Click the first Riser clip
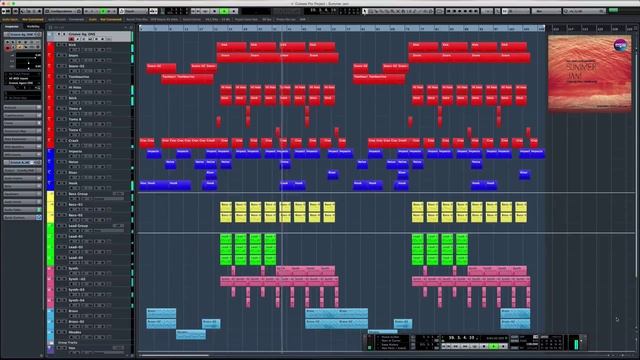This screenshot has width=640, height=360. tap(211, 174)
